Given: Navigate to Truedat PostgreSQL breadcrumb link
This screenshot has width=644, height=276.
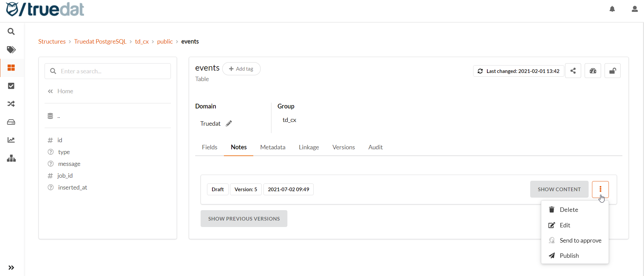Looking at the screenshot, I should (x=100, y=42).
